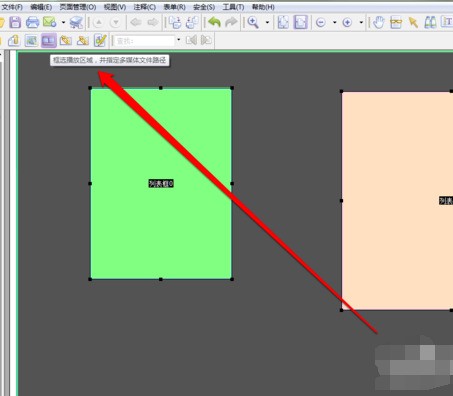This screenshot has height=396, width=453.
Task: Click the highlighted multimedia tool icon
Action: [x=49, y=41]
